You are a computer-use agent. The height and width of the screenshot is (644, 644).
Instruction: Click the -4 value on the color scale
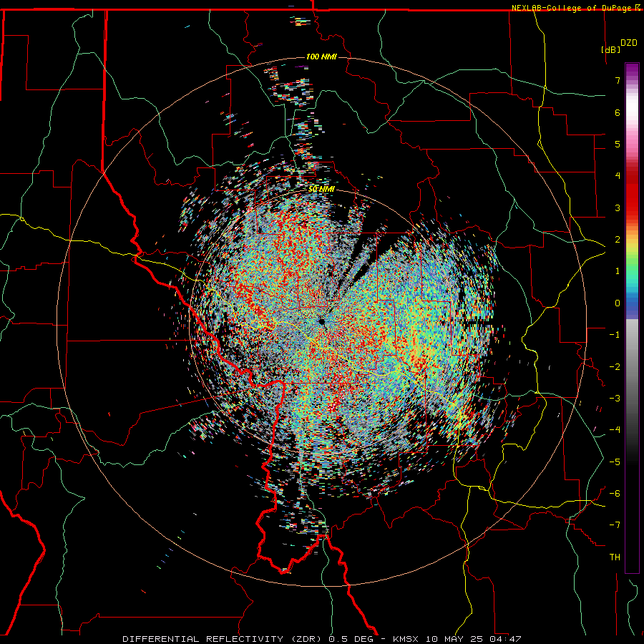tap(615, 430)
